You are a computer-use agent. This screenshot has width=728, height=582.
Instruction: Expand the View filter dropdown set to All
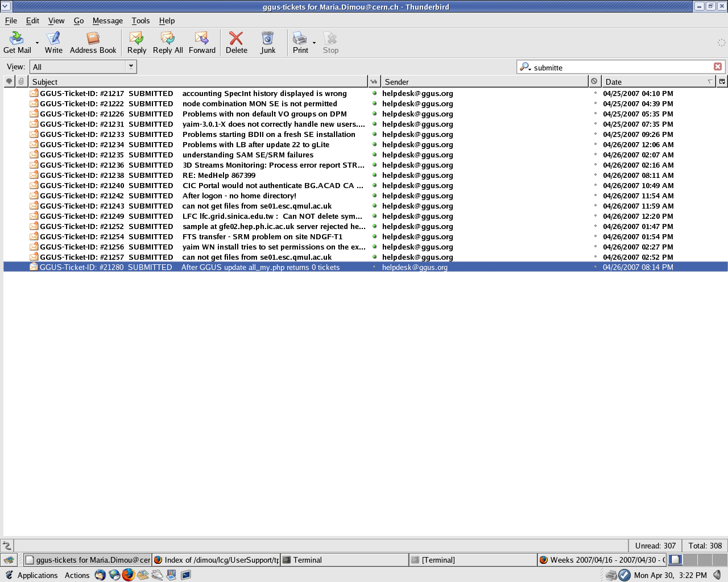coord(131,66)
